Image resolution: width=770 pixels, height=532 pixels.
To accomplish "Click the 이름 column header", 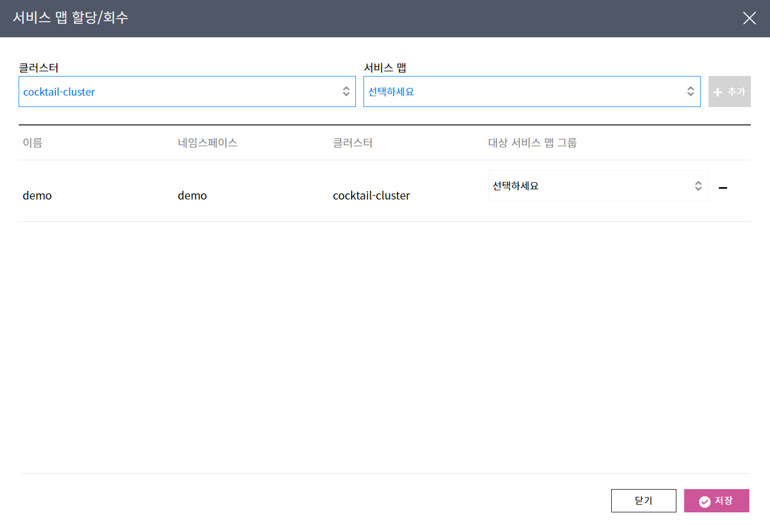I will click(33, 143).
